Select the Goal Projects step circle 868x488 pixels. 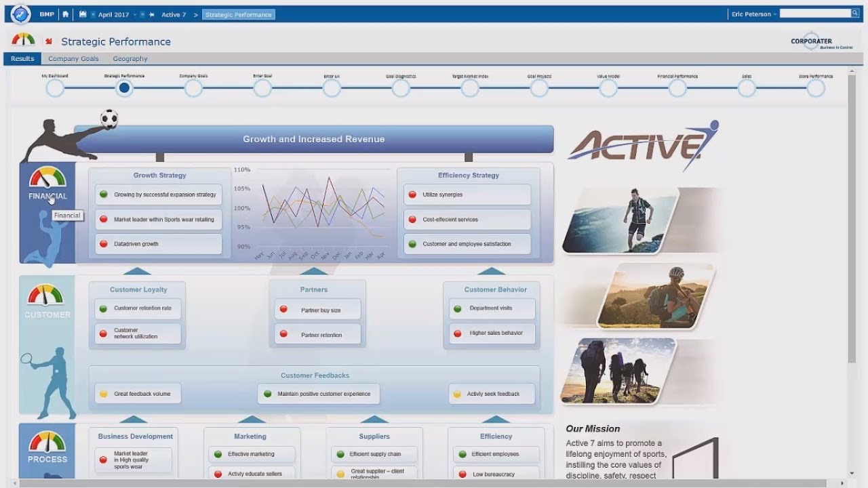click(x=539, y=88)
